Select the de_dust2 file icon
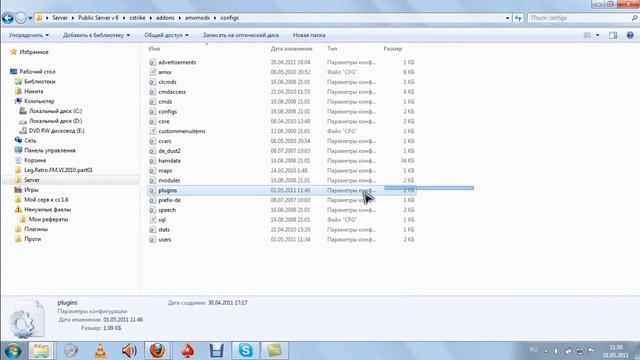Screen dimensions: 640x360 [152, 151]
